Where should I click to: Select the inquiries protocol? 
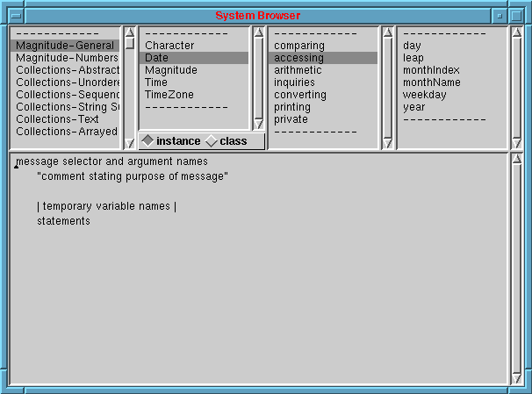click(x=323, y=82)
